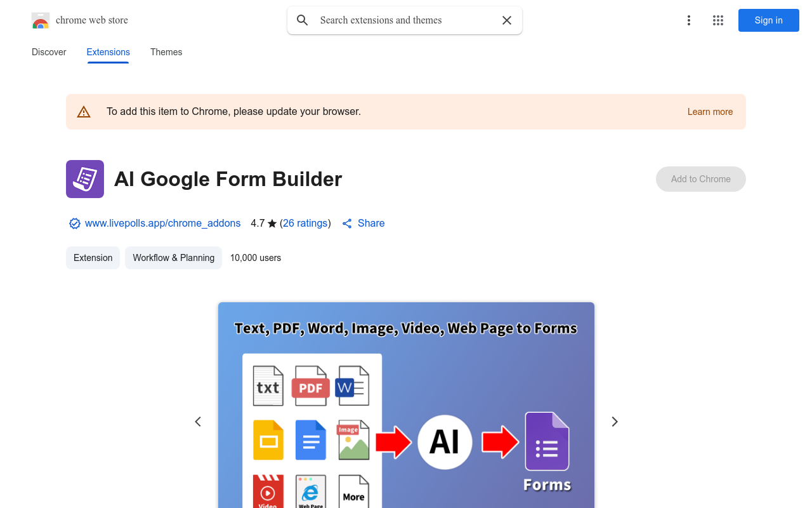Click the promo screenshot image
The width and height of the screenshot is (812, 508).
coord(406,405)
